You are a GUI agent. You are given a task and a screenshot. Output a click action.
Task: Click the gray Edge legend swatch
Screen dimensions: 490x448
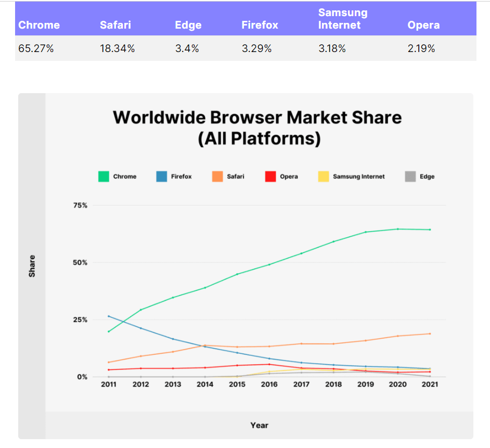pos(410,176)
